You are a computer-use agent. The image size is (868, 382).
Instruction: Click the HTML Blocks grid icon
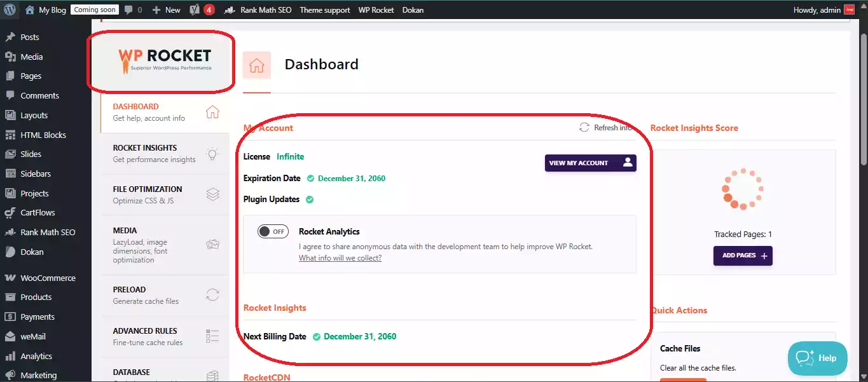(x=10, y=135)
